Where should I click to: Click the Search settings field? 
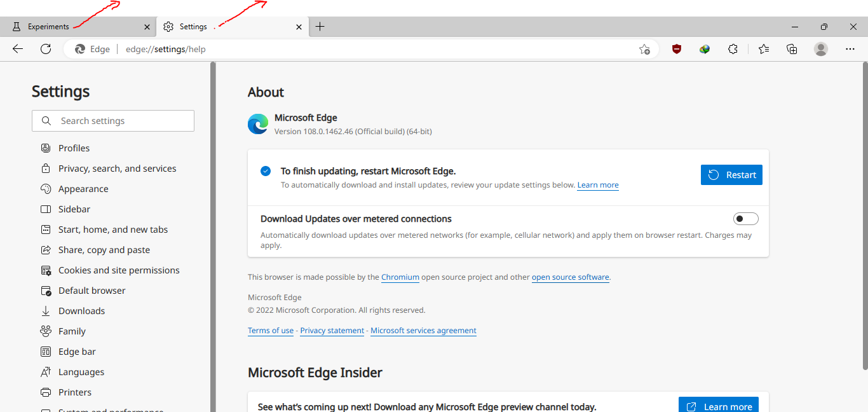point(113,121)
